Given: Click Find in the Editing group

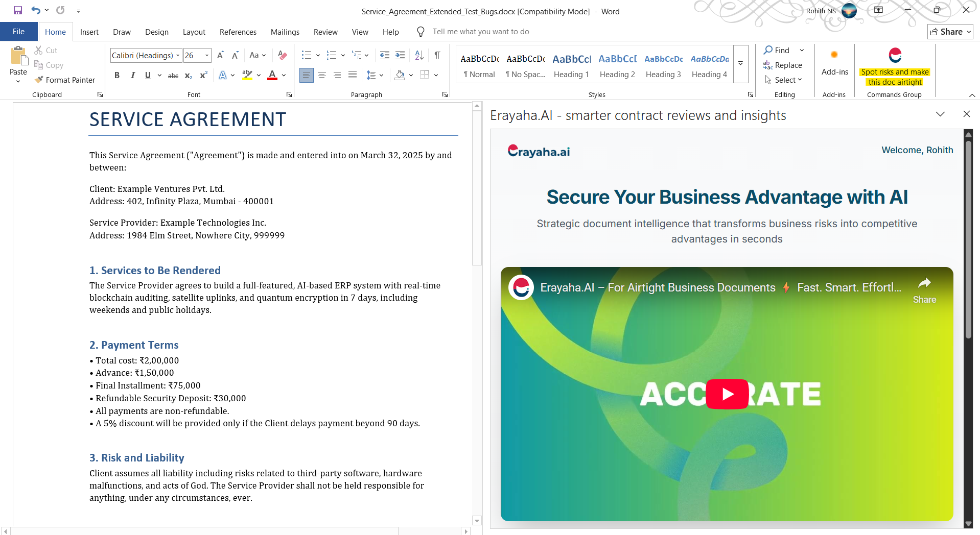Looking at the screenshot, I should [777, 51].
